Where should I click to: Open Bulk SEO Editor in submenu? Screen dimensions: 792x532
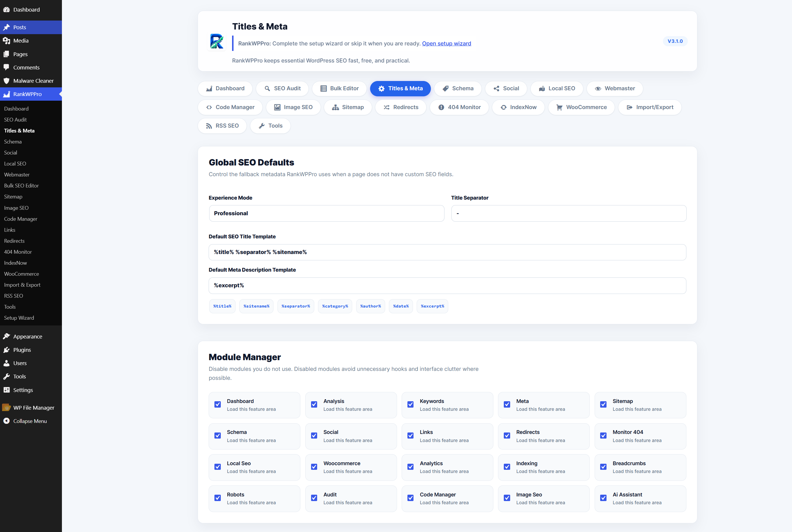click(x=21, y=186)
